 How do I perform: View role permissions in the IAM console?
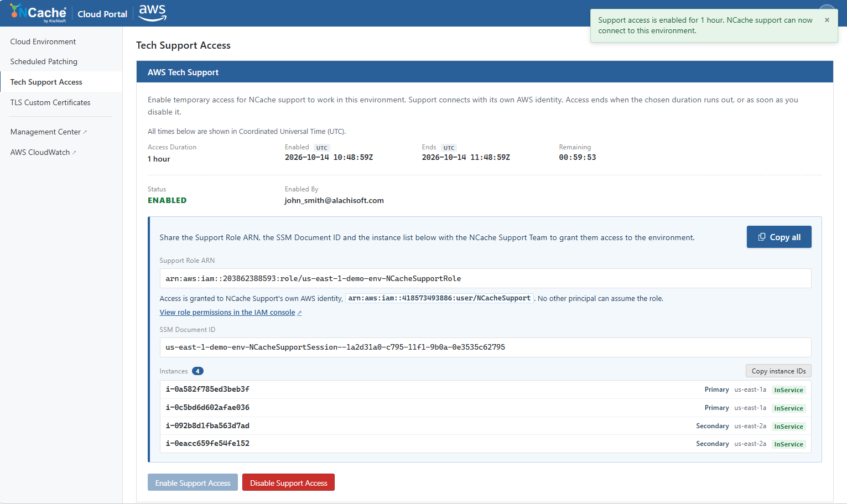pos(231,313)
